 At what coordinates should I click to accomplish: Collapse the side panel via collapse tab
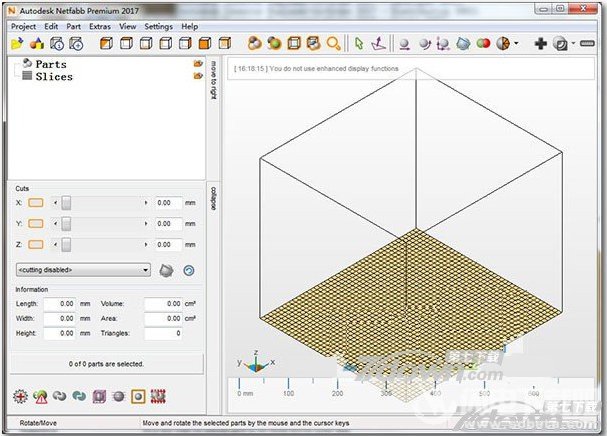[213, 197]
